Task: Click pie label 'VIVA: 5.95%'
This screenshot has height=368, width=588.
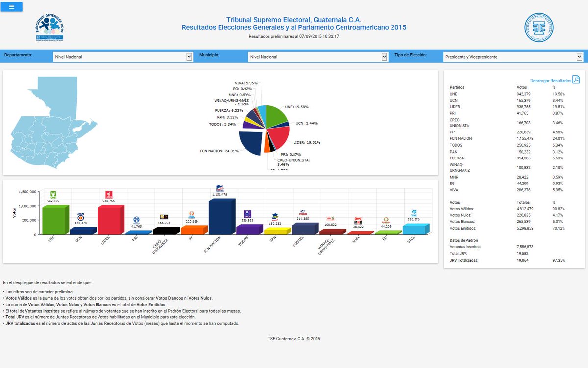Action: [246, 83]
